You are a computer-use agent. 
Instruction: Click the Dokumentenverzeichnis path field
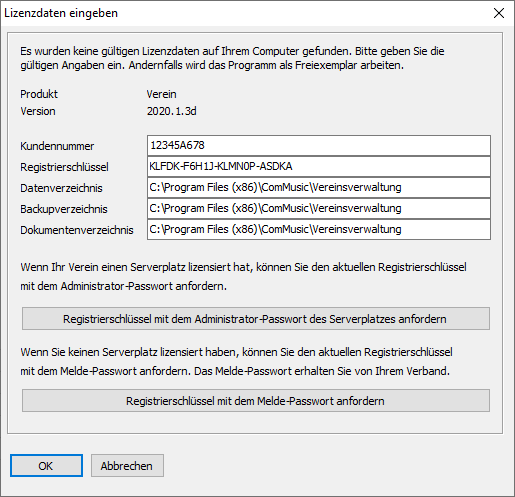pyautogui.click(x=319, y=229)
